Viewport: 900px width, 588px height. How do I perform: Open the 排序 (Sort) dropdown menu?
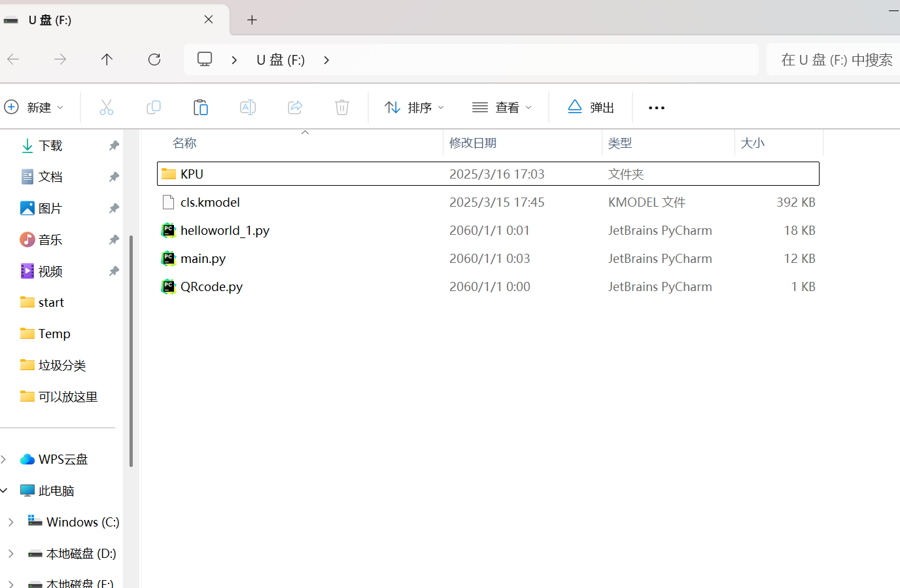[x=415, y=107]
